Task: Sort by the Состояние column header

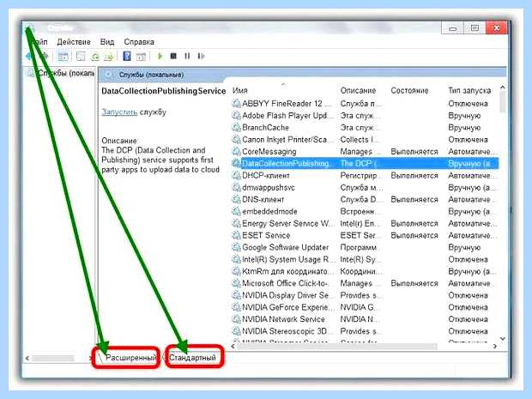Action: pyautogui.click(x=409, y=91)
